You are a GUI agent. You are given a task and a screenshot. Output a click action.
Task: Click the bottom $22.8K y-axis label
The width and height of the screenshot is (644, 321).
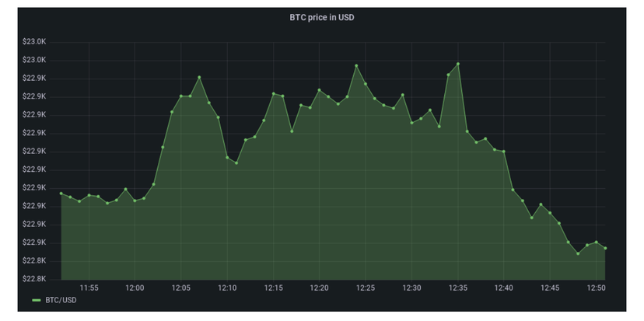[35, 278]
